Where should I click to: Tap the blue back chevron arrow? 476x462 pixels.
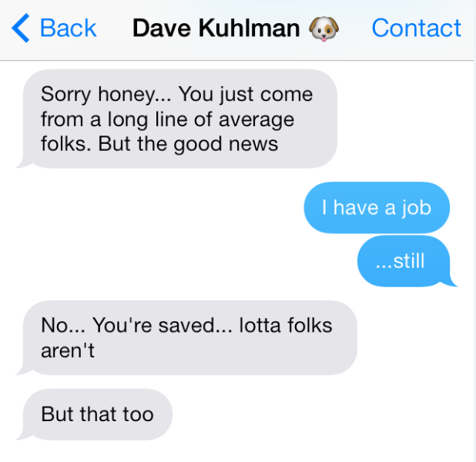[20, 28]
